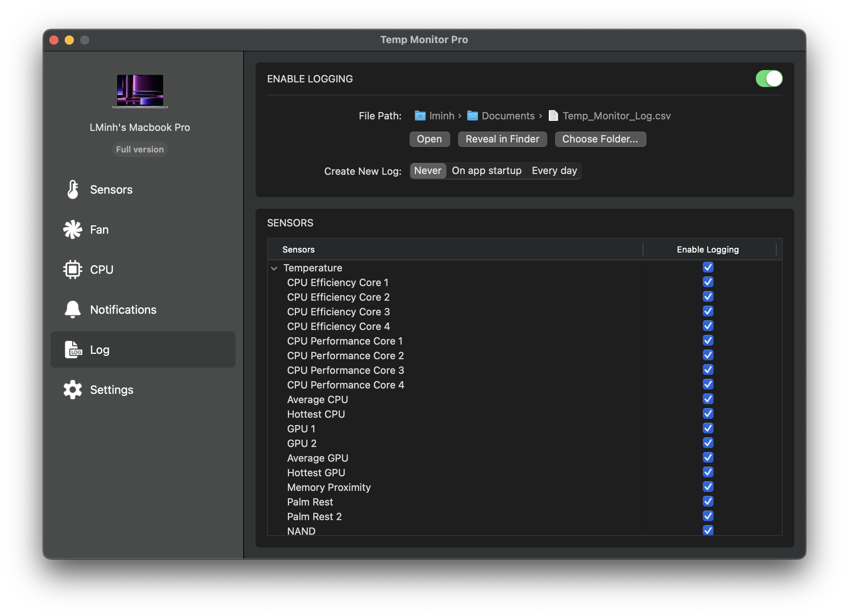Select On app startup option
The width and height of the screenshot is (849, 616).
click(486, 171)
